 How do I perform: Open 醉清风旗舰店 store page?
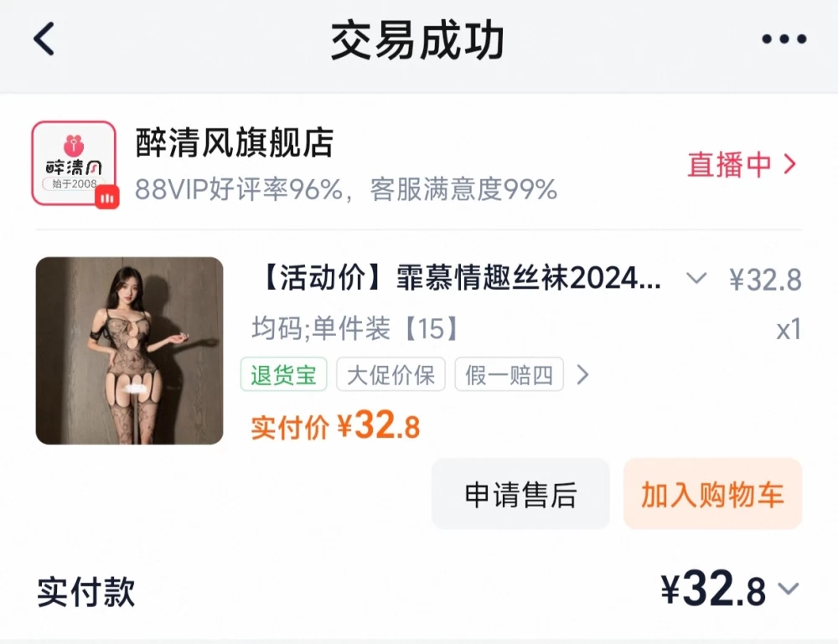pos(235,142)
